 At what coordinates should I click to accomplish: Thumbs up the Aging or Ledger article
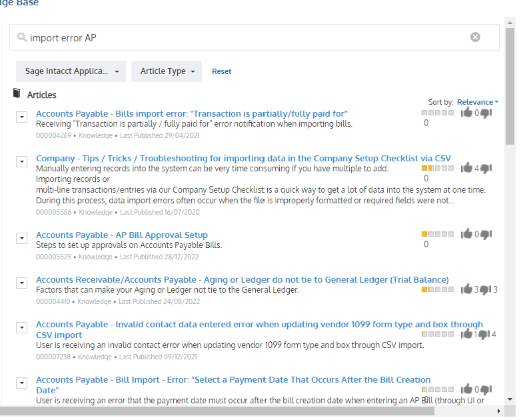point(466,289)
